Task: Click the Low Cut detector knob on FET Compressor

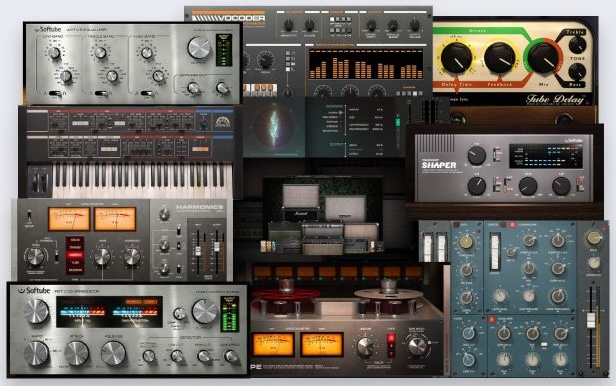Action: tap(177, 356)
